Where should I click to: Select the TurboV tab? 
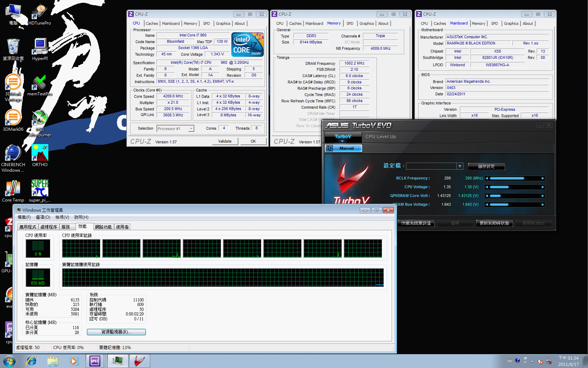343,137
